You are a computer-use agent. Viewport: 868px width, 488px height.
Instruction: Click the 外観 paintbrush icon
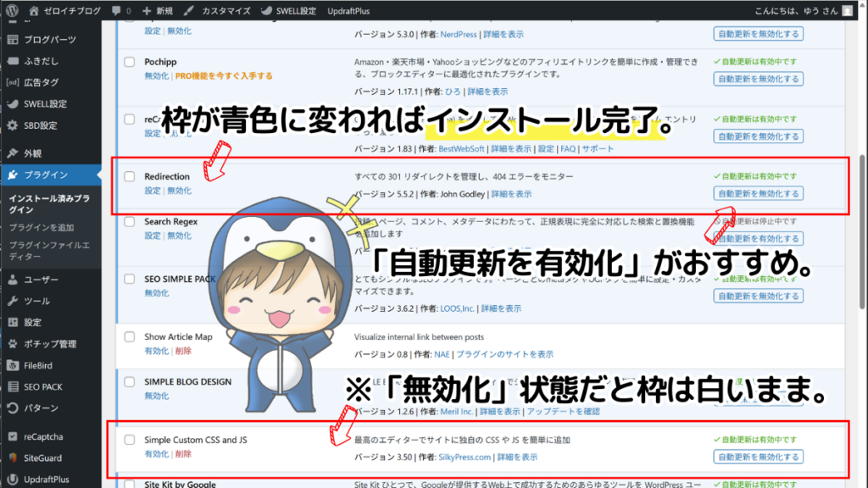coord(13,153)
